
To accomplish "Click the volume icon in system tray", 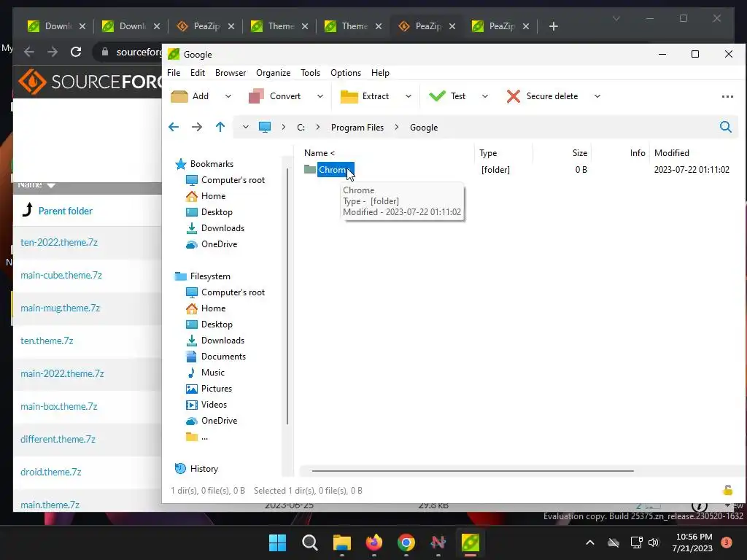I will point(654,542).
